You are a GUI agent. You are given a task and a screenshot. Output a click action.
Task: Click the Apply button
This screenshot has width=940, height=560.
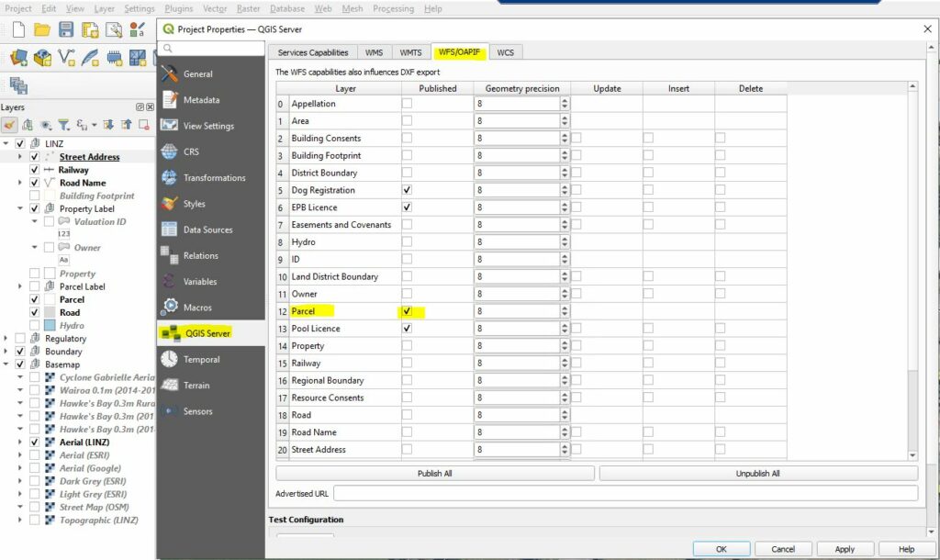[x=845, y=549]
